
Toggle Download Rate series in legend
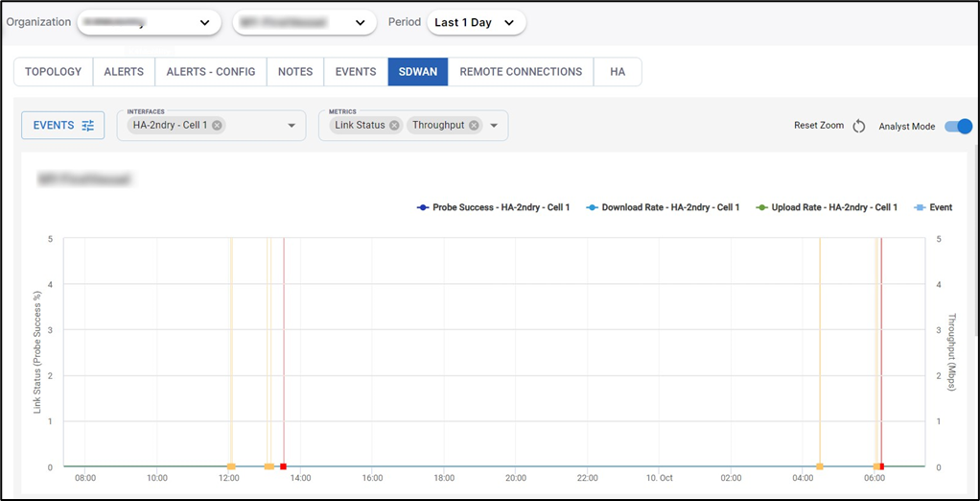(x=664, y=207)
